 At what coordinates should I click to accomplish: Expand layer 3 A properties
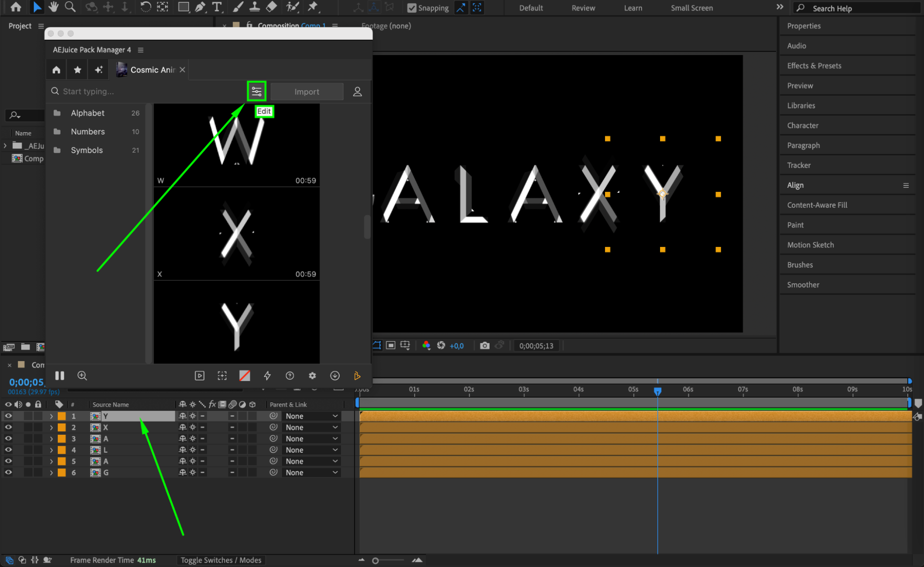[51, 438]
